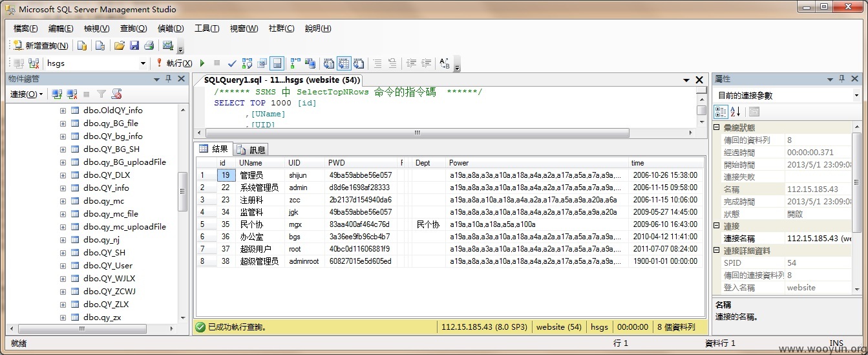The width and height of the screenshot is (868, 355).
Task: Expand the dbo.OldQY_info table node
Action: (x=63, y=111)
